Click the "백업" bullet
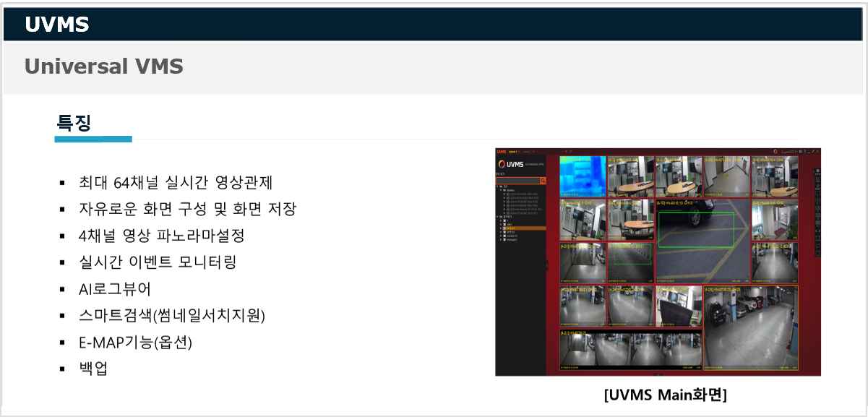The image size is (868, 417). [93, 368]
